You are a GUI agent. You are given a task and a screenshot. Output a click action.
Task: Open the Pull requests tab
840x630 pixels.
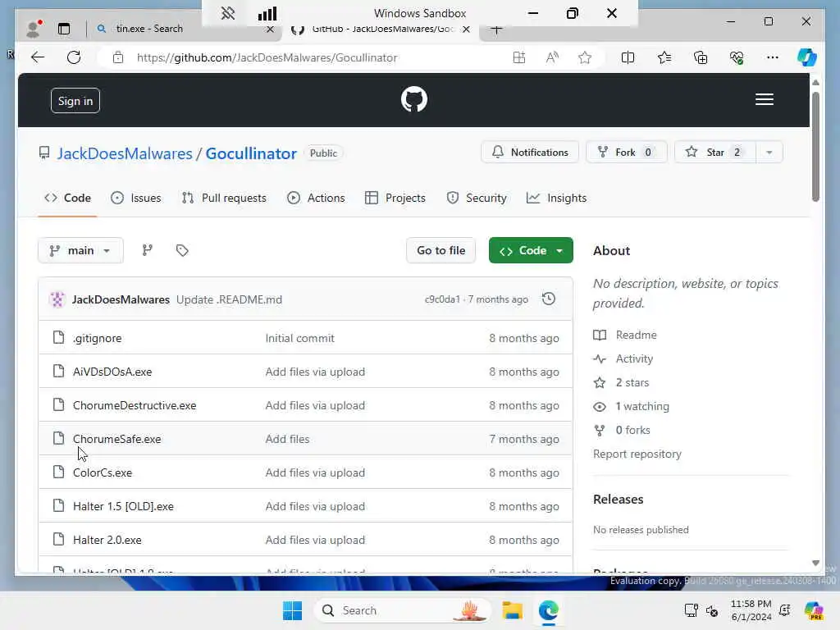click(x=224, y=199)
